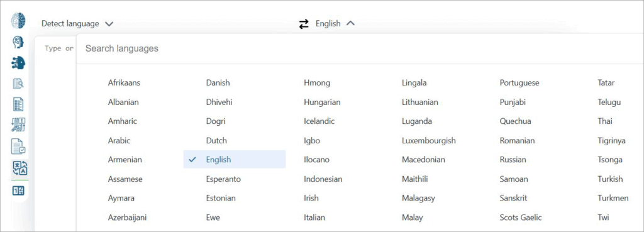
Task: Choose Amharic in the list
Action: pos(123,121)
